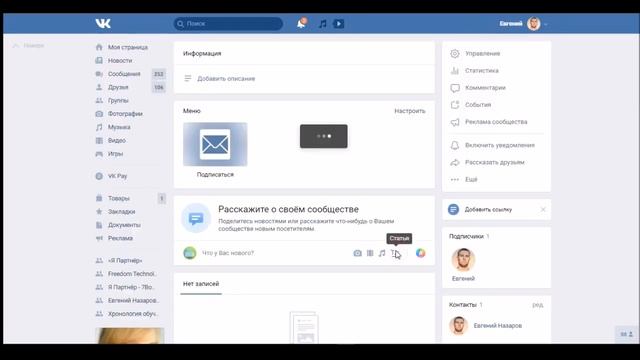
Task: Open Комментарии speech bubble icon
Action: pyautogui.click(x=455, y=88)
